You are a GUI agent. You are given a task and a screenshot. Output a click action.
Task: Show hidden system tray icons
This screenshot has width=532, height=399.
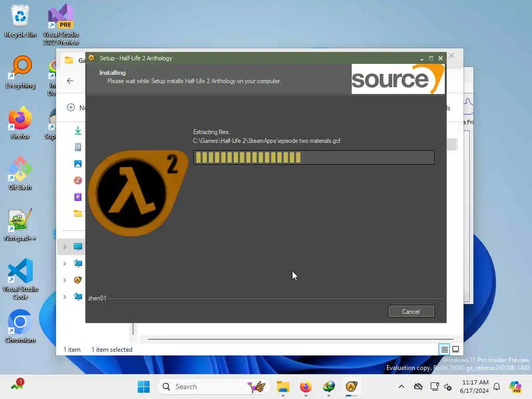[x=402, y=387]
